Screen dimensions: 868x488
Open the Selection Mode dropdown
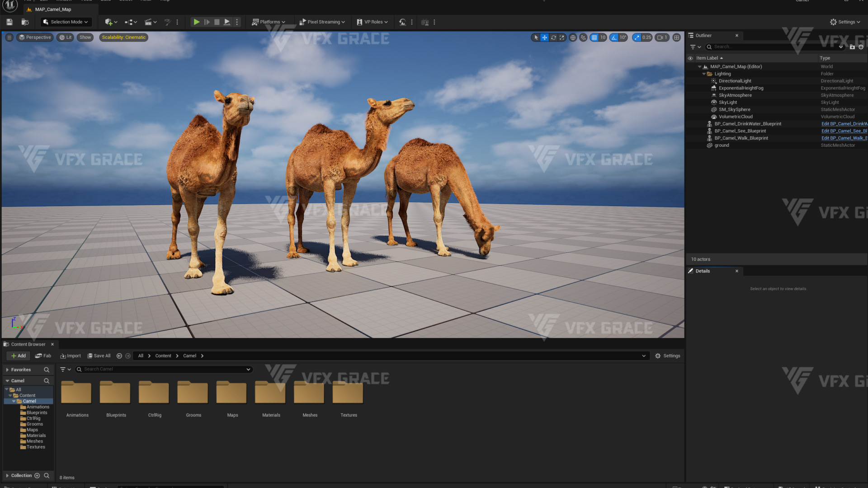pyautogui.click(x=66, y=22)
